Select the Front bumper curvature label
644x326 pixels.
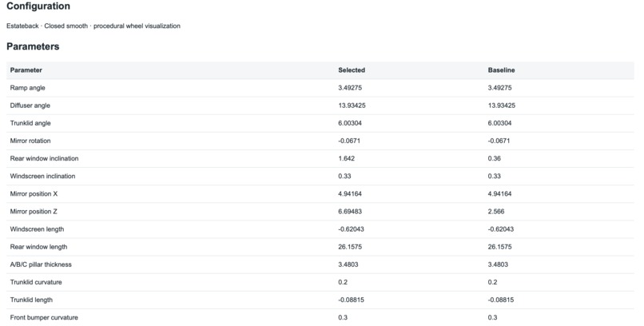44,317
